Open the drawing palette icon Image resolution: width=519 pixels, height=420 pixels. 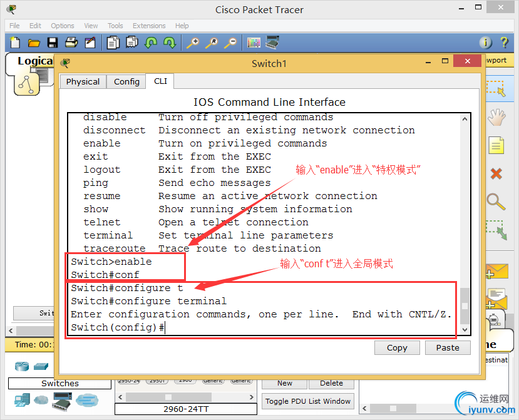pyautogui.click(x=254, y=43)
